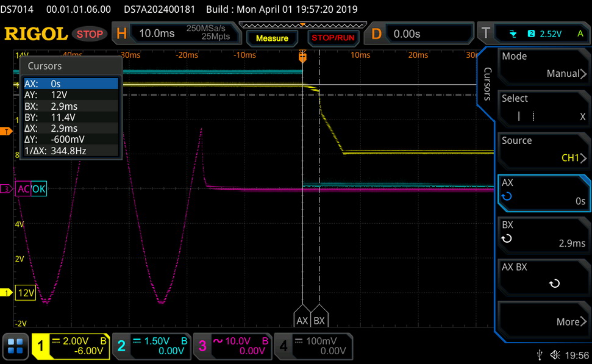Click the Cursors window title
592x364 pixels.
45,66
